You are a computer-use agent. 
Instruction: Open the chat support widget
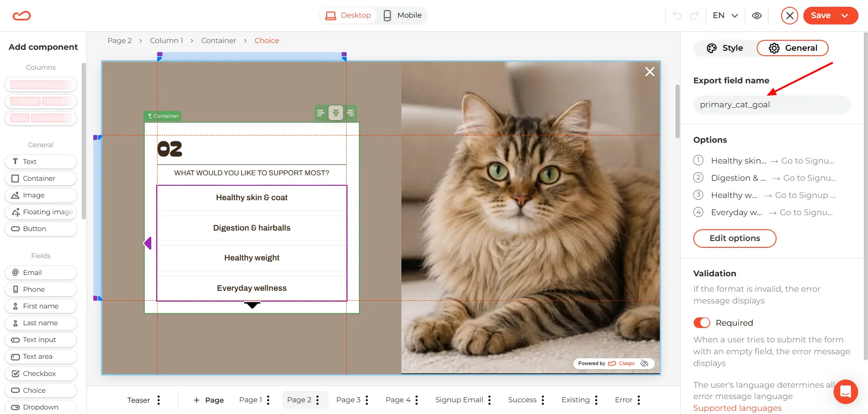click(845, 391)
